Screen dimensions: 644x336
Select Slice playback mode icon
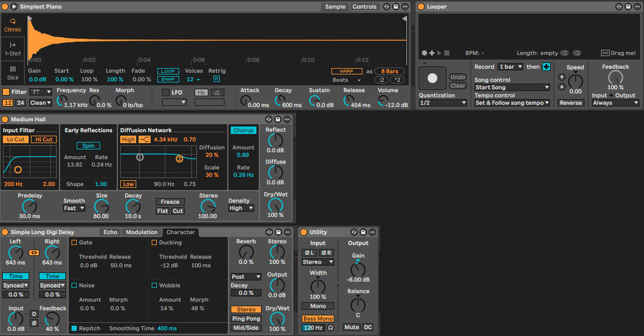coord(13,69)
